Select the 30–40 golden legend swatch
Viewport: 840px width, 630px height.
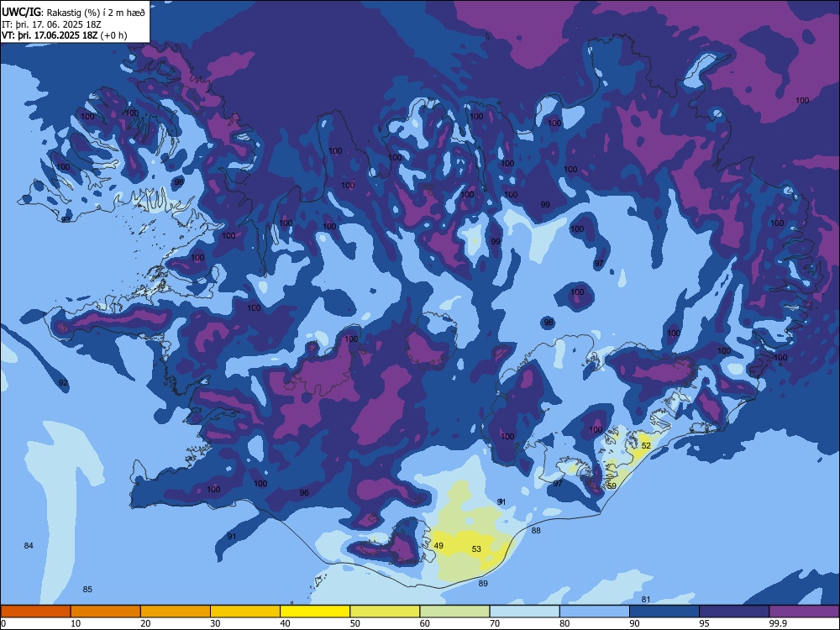click(x=245, y=612)
